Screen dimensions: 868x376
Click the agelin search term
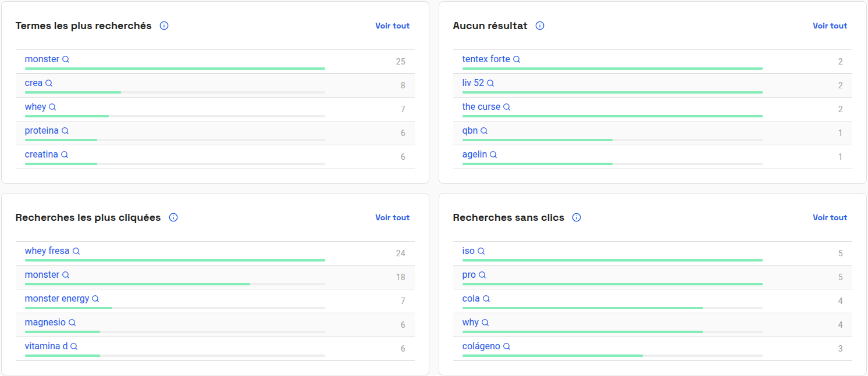[x=475, y=155]
